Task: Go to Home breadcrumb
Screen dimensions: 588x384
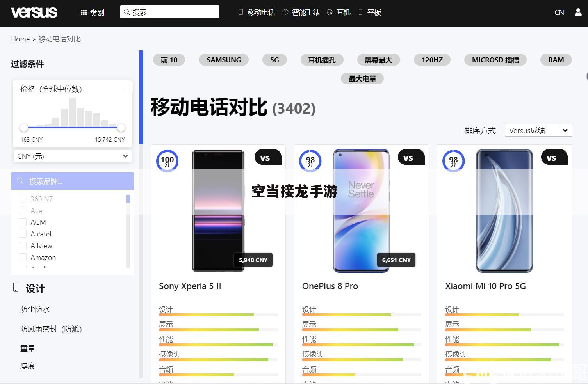Action: [20, 39]
